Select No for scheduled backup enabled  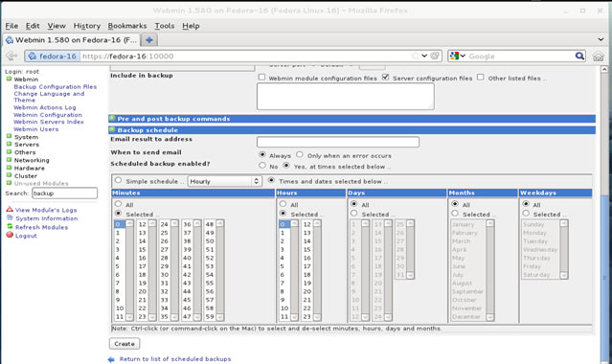click(262, 166)
